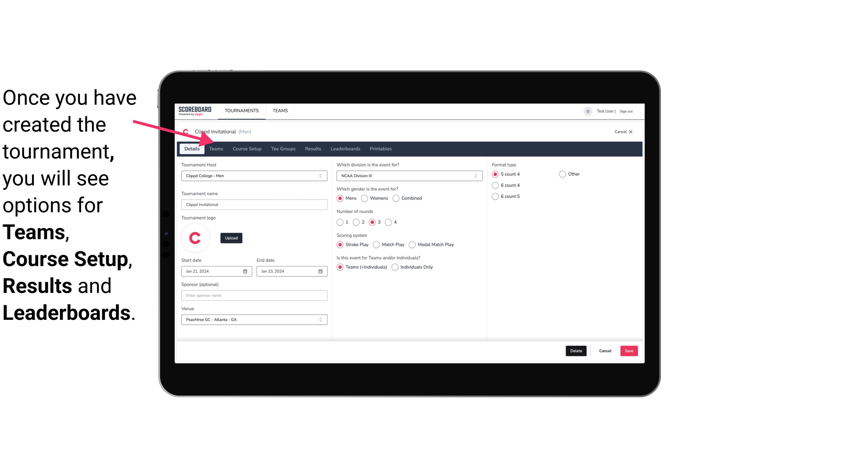Viewport: 868px width, 467px height.
Task: Expand the Which division dropdown
Action: [x=474, y=176]
